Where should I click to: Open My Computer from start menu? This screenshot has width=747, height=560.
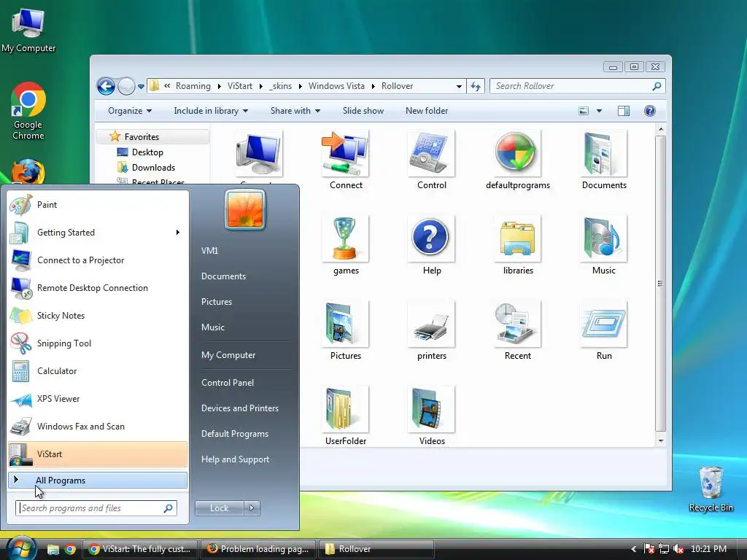tap(228, 355)
